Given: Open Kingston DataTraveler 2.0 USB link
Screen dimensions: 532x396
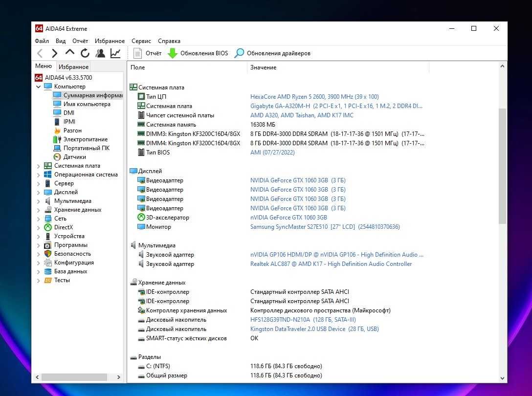Looking at the screenshot, I should point(314,329).
